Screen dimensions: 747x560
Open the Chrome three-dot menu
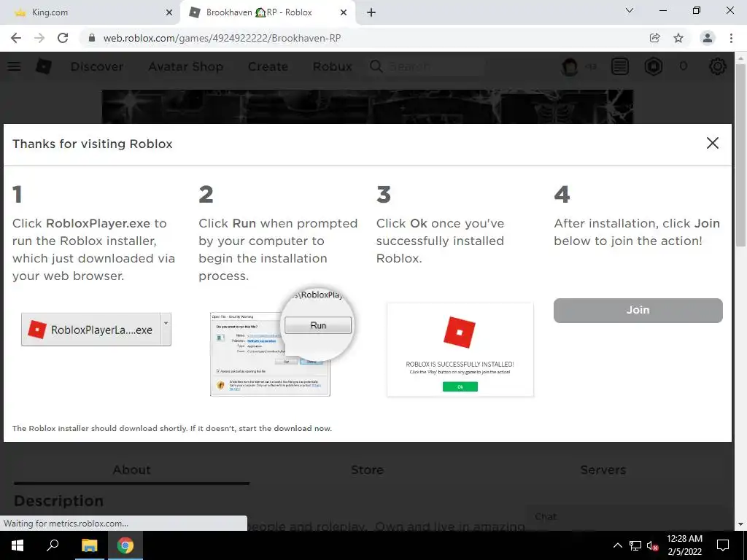731,38
